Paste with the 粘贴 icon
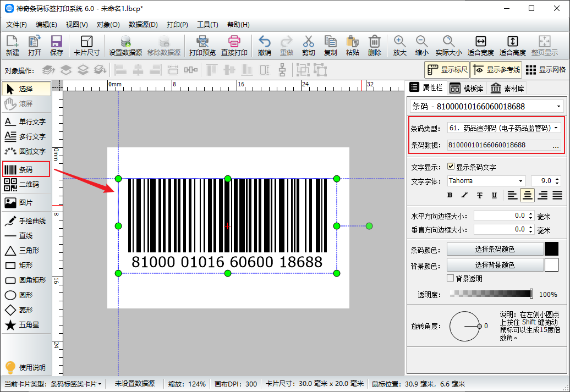 [352, 46]
